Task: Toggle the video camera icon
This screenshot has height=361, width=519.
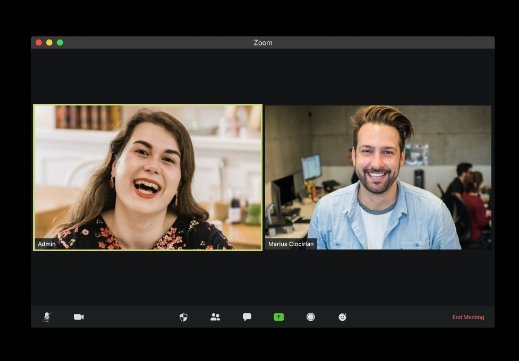Action: 79,317
